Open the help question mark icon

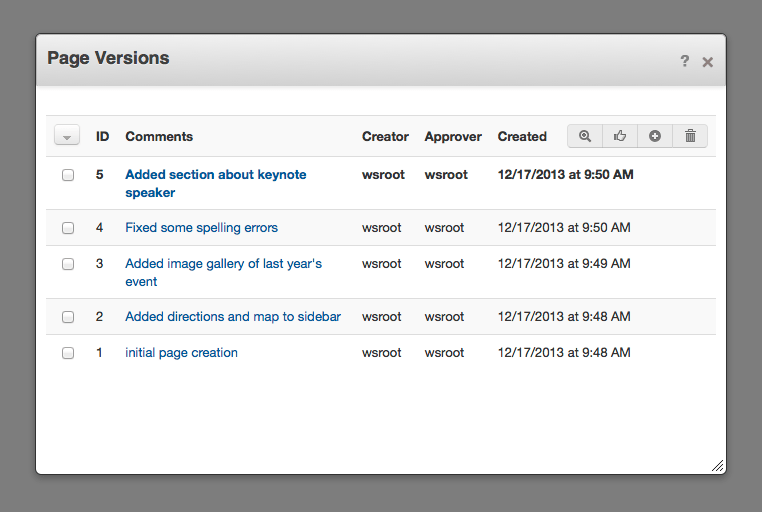coord(685,62)
